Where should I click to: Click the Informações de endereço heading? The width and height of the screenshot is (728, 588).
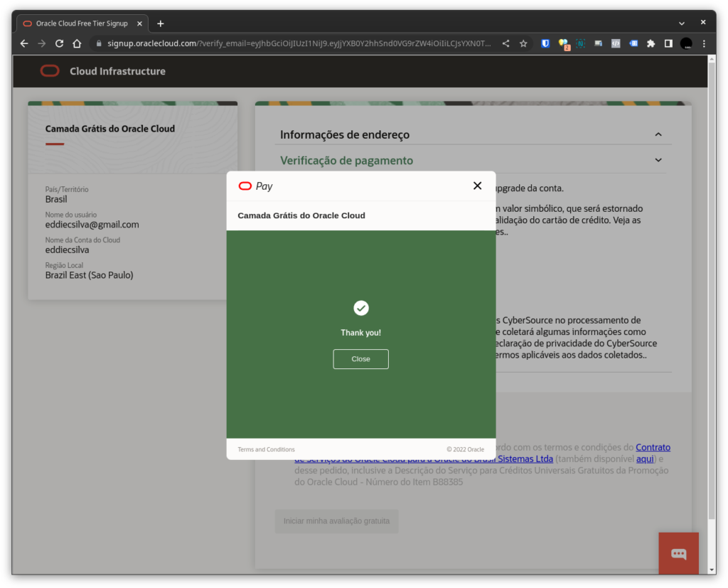pos(345,134)
